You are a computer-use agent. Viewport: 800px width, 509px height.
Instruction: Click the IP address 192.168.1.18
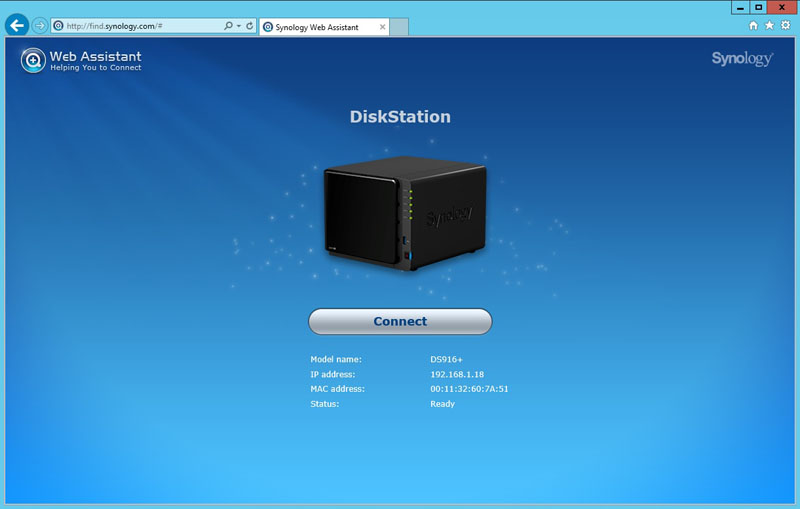coord(457,374)
